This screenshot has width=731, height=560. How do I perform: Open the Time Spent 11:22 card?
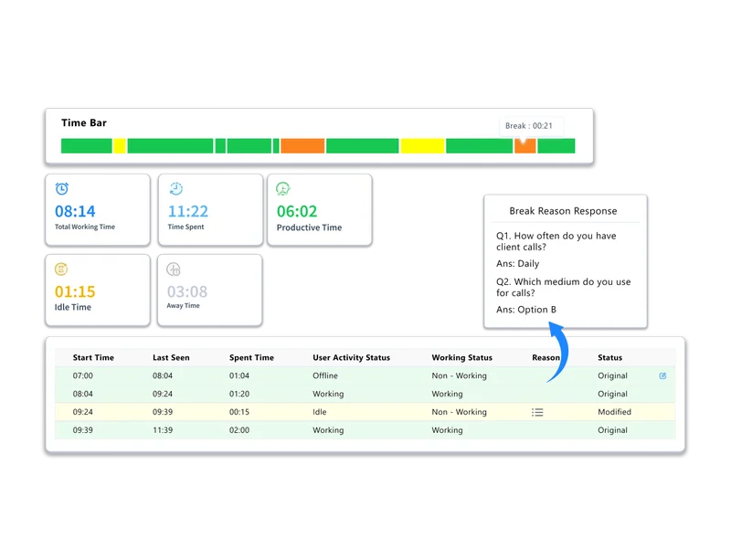[210, 210]
